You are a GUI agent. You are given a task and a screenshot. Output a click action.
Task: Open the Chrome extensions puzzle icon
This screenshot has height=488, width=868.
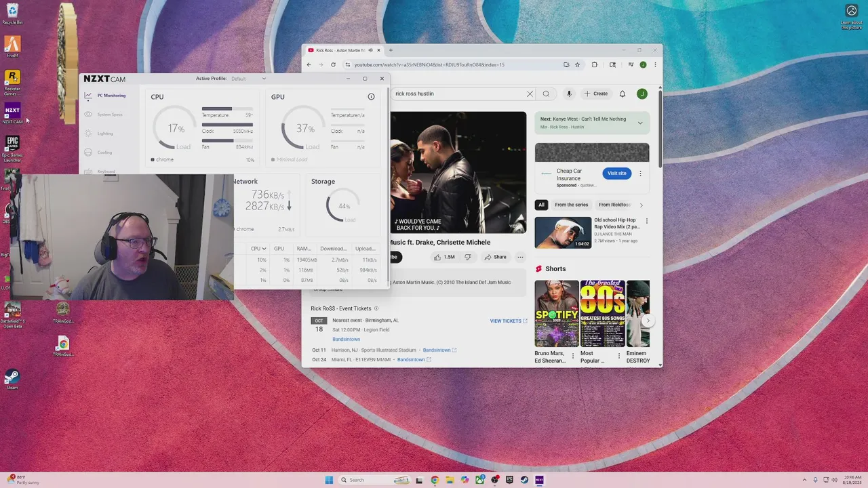595,65
